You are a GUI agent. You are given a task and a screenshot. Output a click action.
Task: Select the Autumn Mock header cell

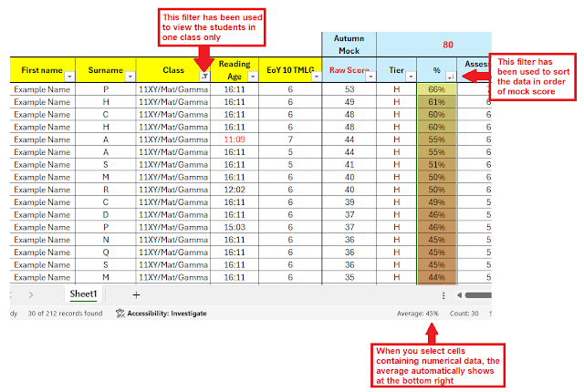click(x=349, y=42)
